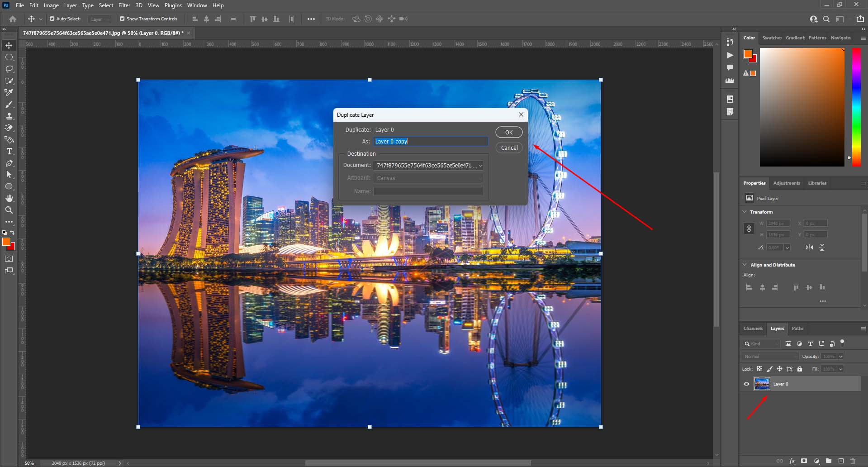
Task: Click the Delete layer trash icon
Action: 853,461
